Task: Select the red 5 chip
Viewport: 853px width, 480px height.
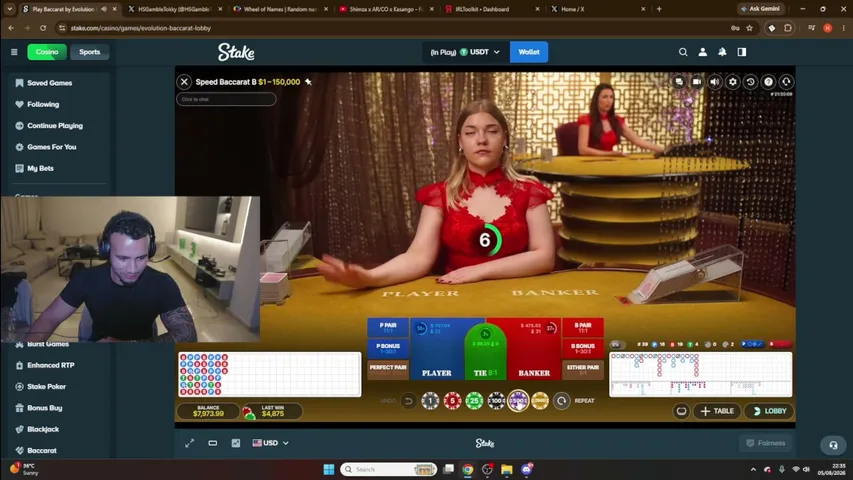Action: coord(452,401)
